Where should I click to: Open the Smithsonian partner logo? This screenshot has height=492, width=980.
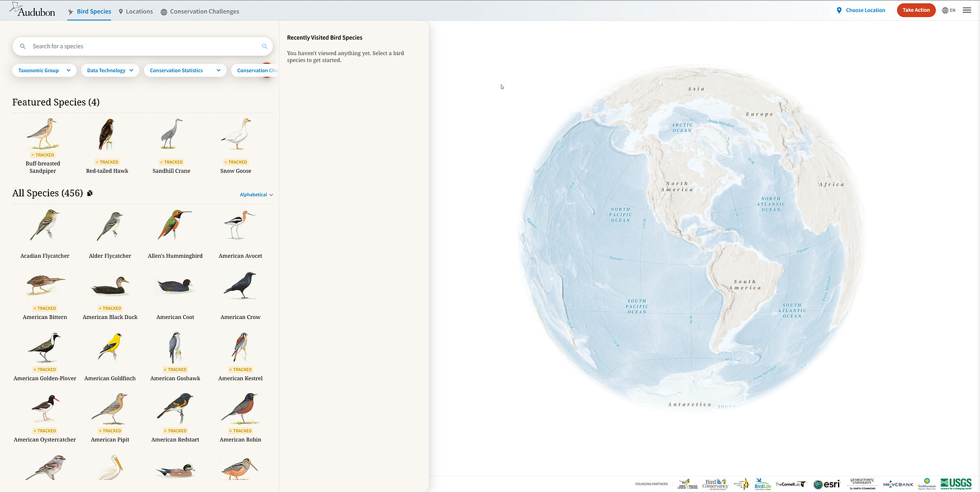(x=927, y=483)
